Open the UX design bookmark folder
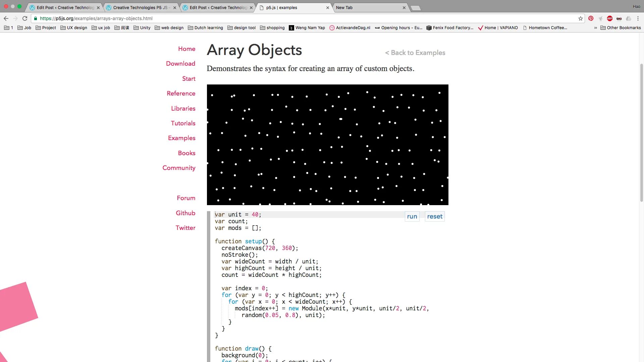Image resolution: width=644 pixels, height=362 pixels. point(74,28)
